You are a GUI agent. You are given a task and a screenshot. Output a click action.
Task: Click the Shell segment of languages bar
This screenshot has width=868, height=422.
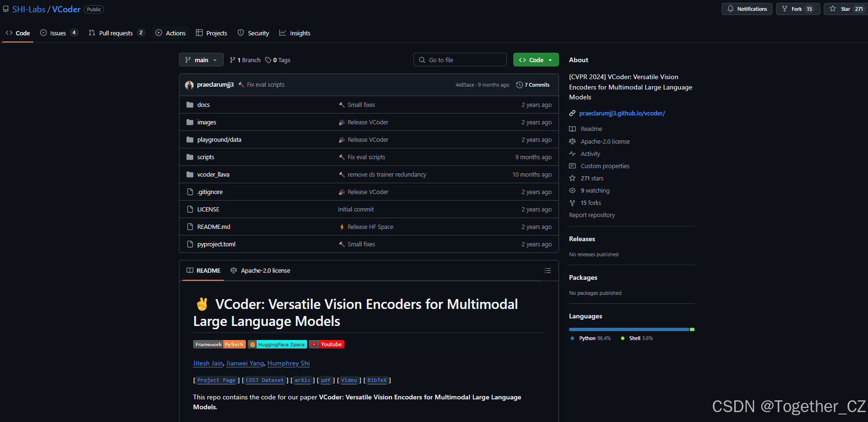coord(692,329)
